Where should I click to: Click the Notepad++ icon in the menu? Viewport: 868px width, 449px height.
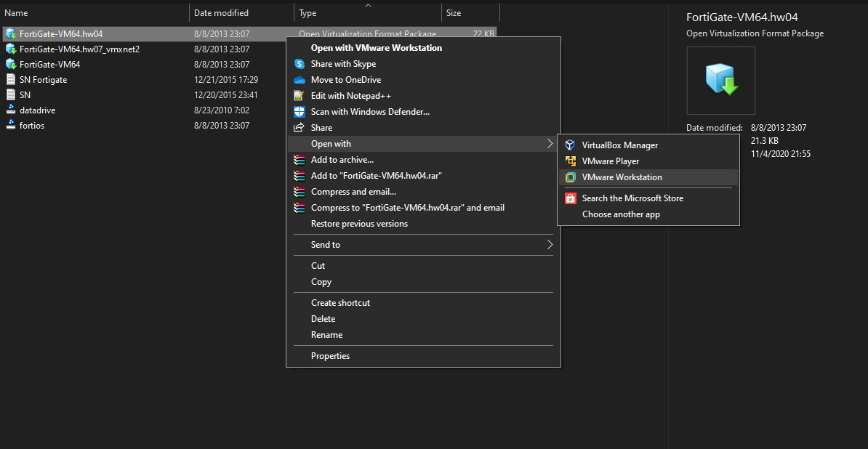tap(300, 95)
